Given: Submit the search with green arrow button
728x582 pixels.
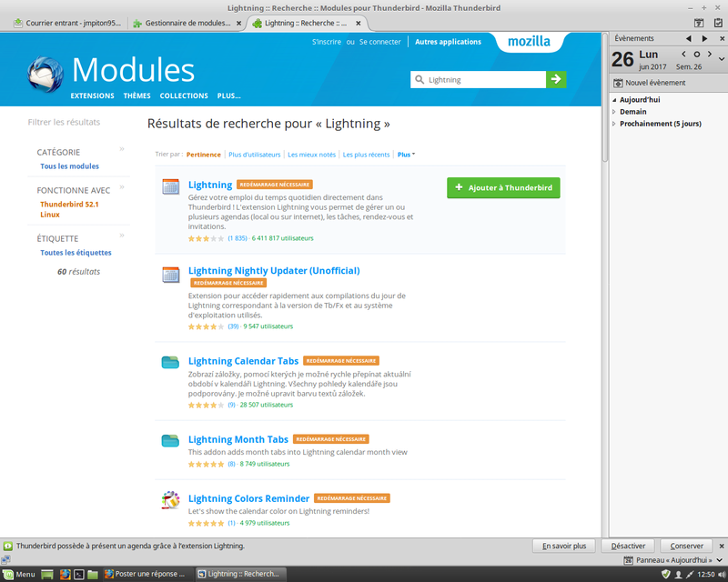Looking at the screenshot, I should click(556, 79).
